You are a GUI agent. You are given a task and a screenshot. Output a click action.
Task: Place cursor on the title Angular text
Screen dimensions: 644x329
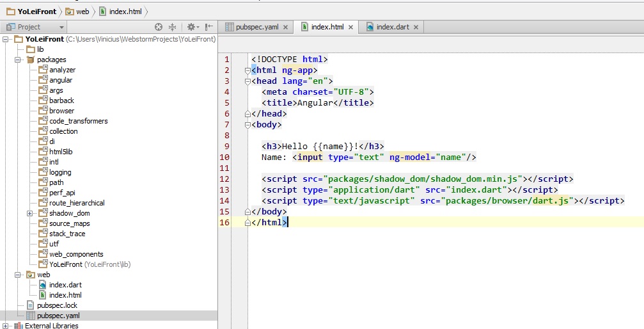click(x=315, y=103)
